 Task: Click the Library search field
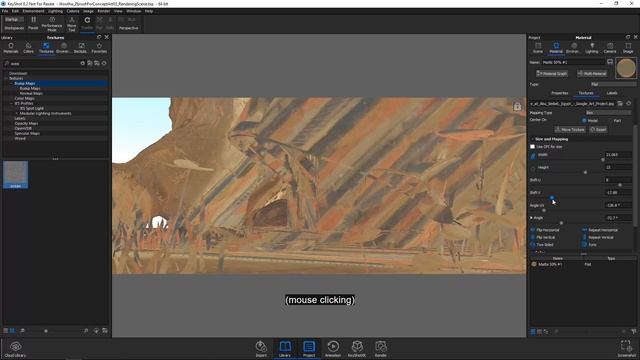45,64
